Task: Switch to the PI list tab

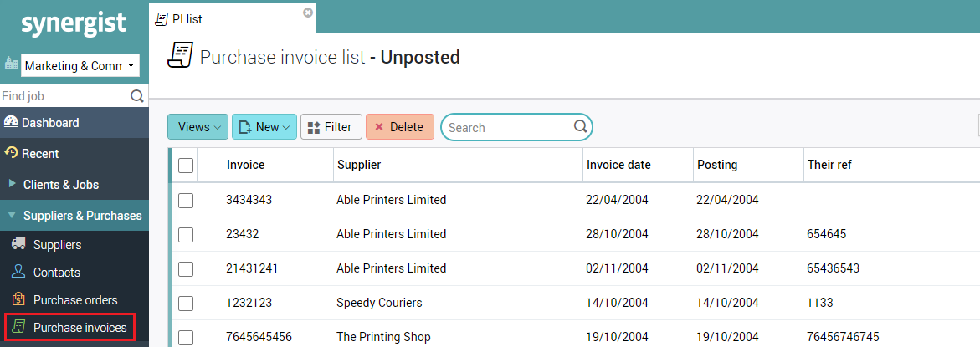Action: pyautogui.click(x=187, y=18)
